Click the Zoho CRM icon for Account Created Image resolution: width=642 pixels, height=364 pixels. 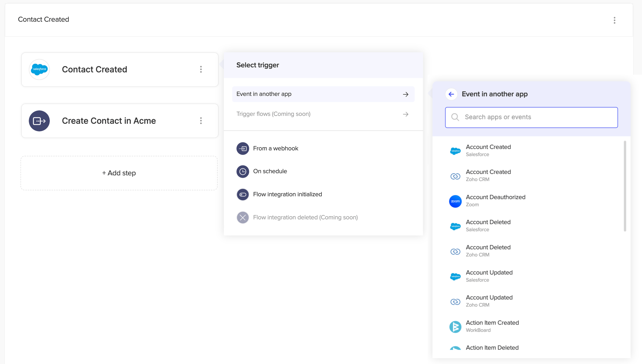[x=455, y=176]
